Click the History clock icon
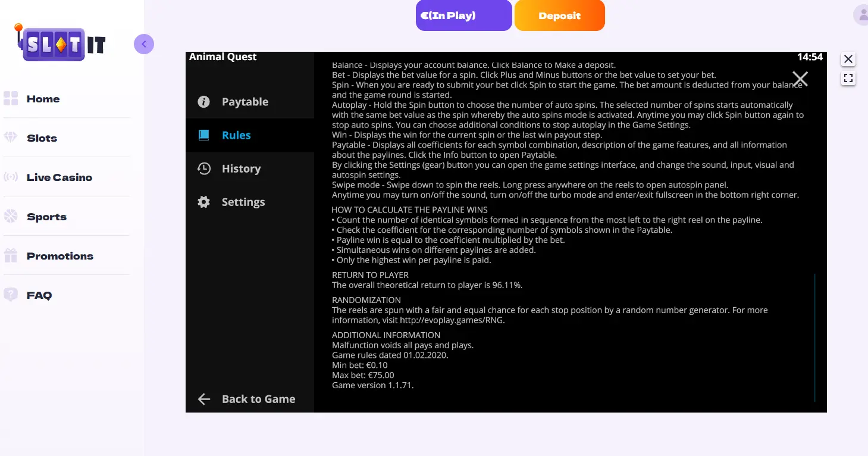Viewport: 868px width, 456px height. [x=203, y=168]
